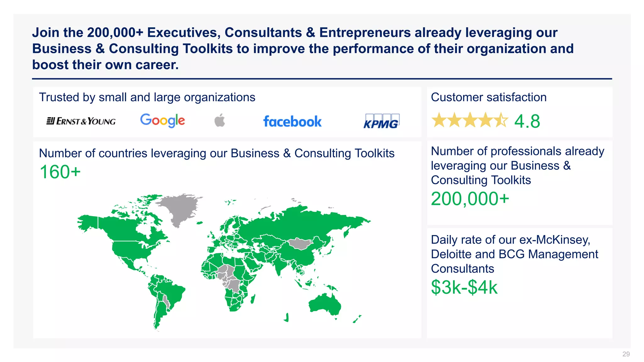Click the $3k-$4k daily rate figure
The width and height of the screenshot is (644, 362).
(x=464, y=288)
